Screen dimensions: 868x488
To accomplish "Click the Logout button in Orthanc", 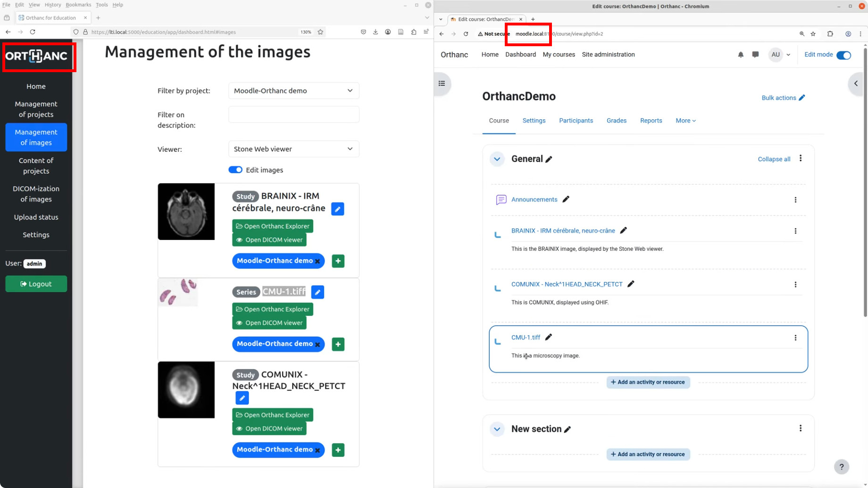I will pos(36,283).
